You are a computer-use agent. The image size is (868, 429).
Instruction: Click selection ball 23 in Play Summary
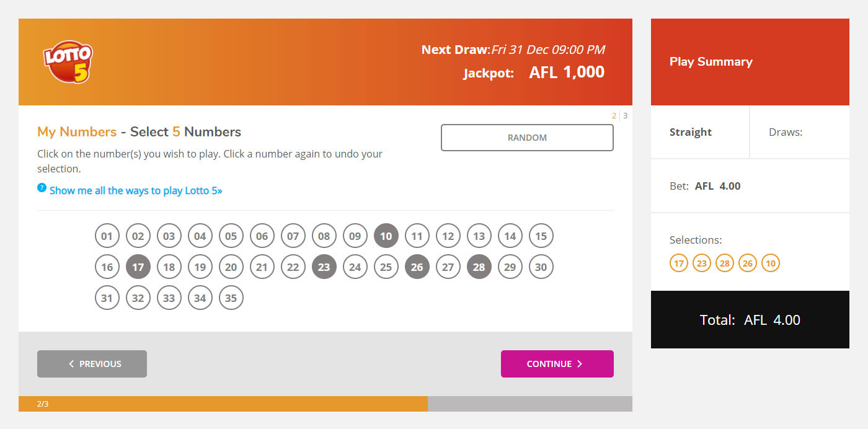click(702, 263)
